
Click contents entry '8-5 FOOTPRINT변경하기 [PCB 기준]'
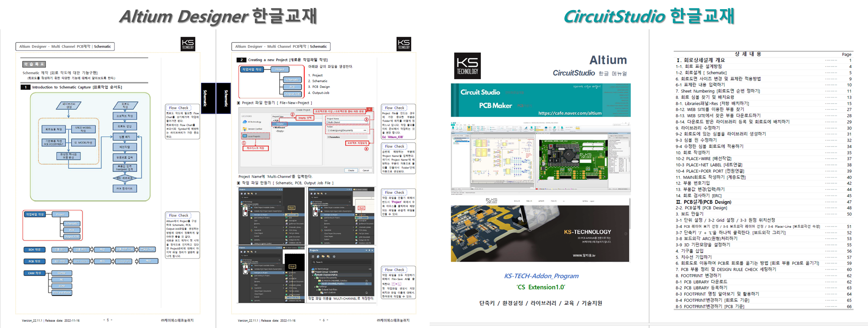pos(710,306)
